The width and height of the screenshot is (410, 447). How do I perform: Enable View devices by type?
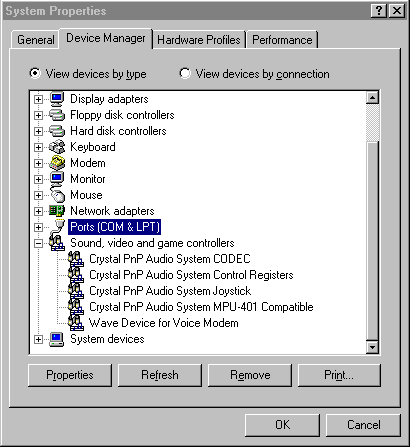(35, 73)
